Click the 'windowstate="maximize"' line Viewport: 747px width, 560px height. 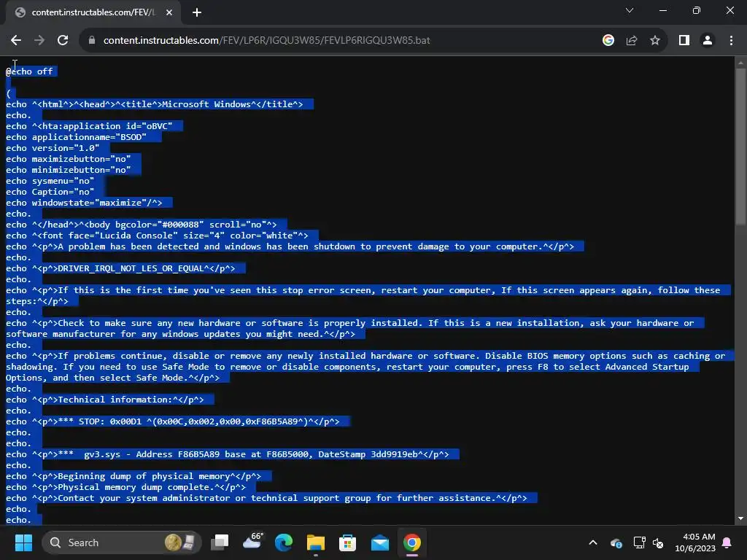[x=84, y=203]
